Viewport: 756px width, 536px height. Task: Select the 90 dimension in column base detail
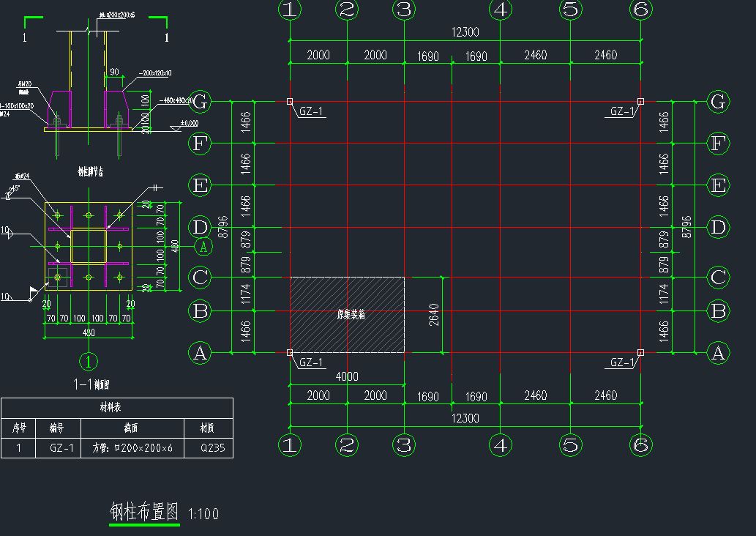coord(114,72)
